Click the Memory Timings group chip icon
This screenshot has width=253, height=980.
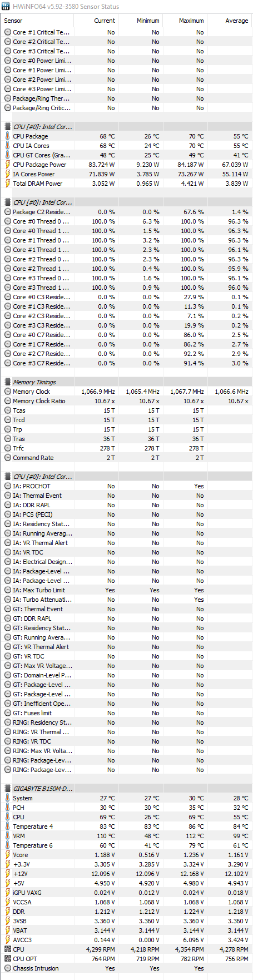[x=7, y=382]
